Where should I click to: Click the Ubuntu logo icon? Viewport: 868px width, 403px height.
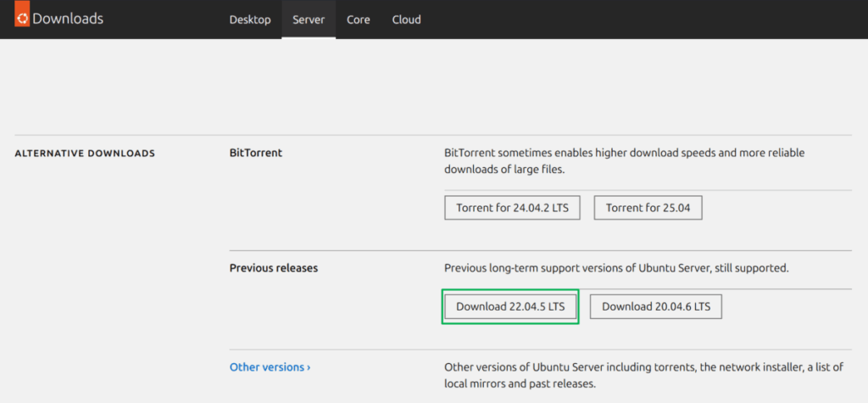(21, 15)
